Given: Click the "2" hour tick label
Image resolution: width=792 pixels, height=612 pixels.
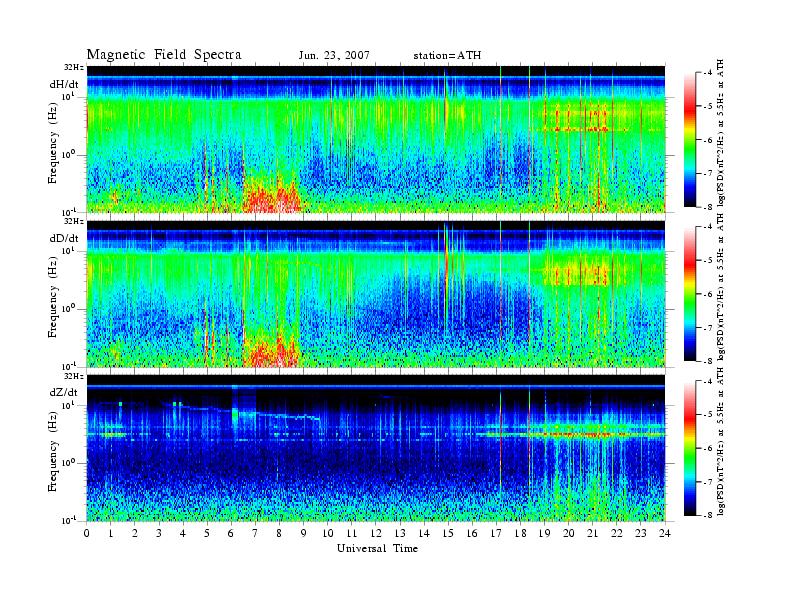Looking at the screenshot, I should point(135,534).
